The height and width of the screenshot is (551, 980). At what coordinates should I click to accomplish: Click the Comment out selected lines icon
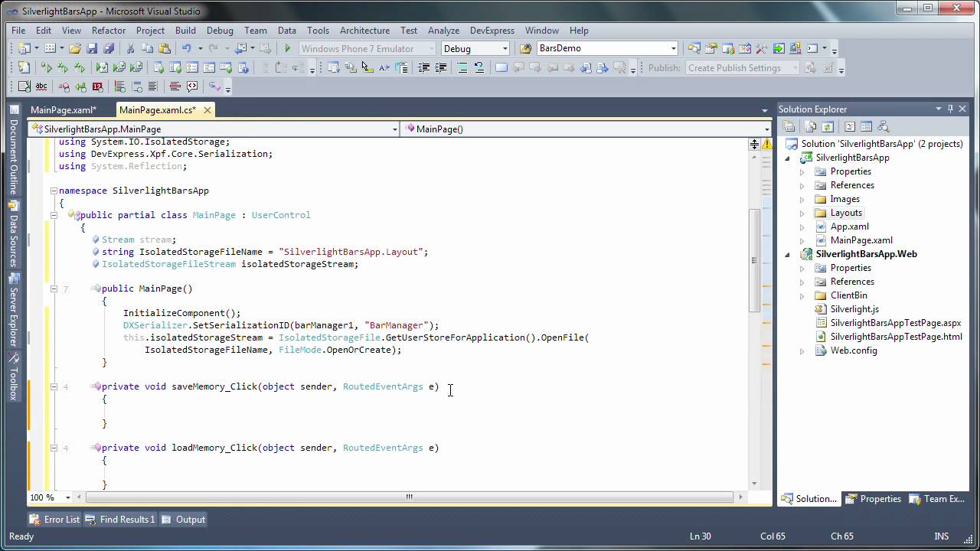pos(462,67)
